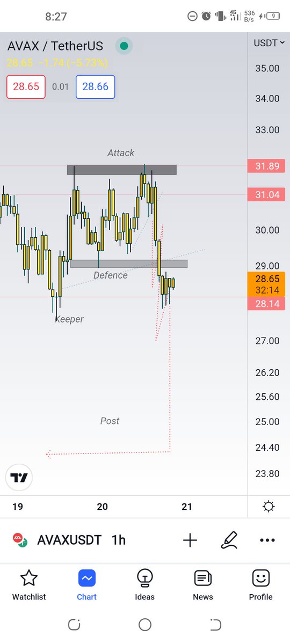Viewport: 290px width, 644px height.
Task: Tap the 20 date label on time axis
Action: pyautogui.click(x=102, y=506)
